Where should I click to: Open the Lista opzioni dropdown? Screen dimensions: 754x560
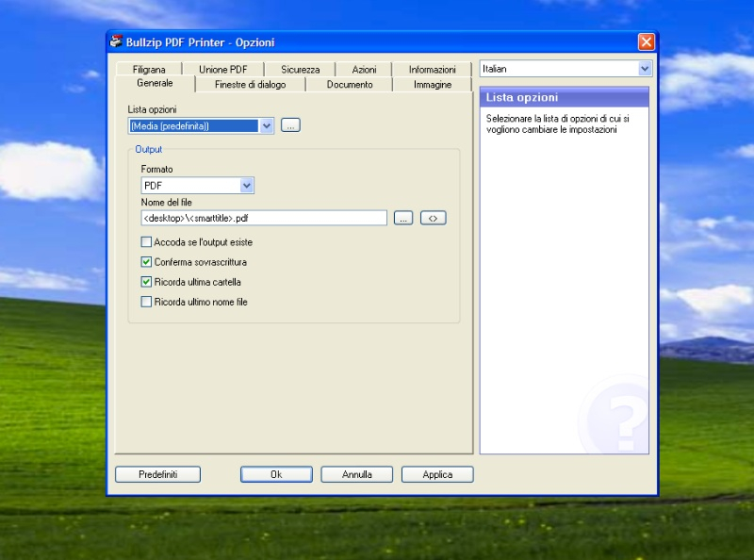click(x=266, y=125)
